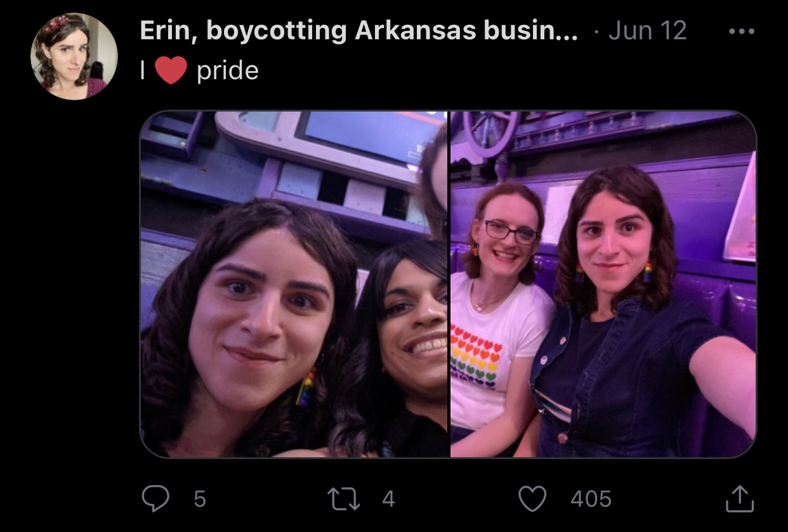This screenshot has height=532, width=788.
Task: Open the circular profile avatar
Action: (74, 56)
